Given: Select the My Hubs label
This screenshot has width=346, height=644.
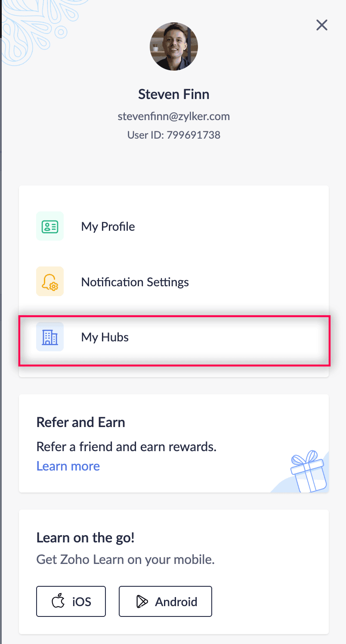Looking at the screenshot, I should tap(105, 337).
